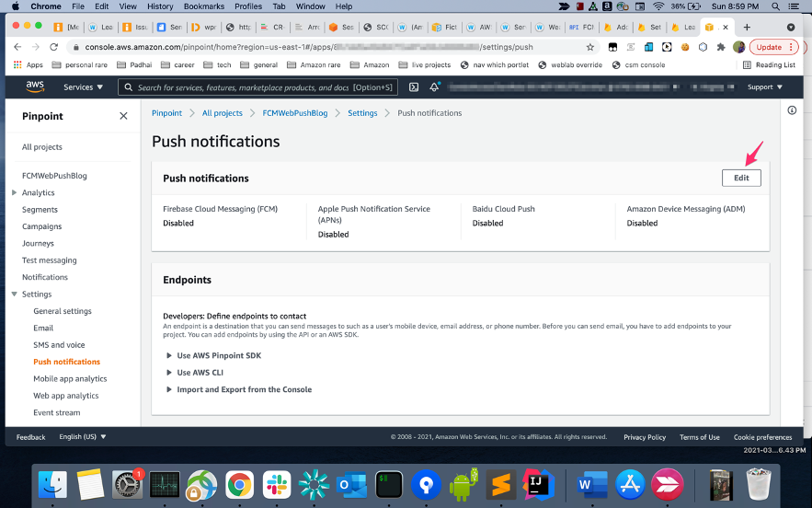
Task: Click the AWS search field
Action: coord(257,87)
